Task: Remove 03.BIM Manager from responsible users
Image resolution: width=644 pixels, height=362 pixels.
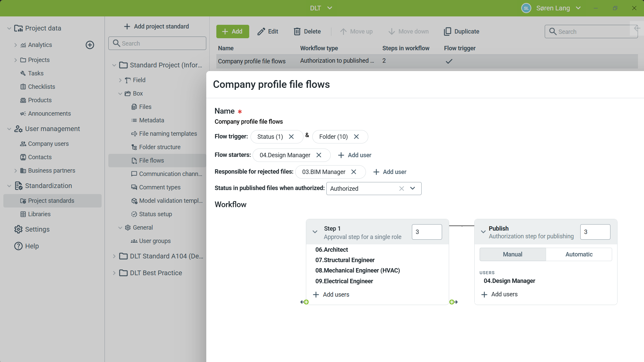Action: click(x=354, y=172)
